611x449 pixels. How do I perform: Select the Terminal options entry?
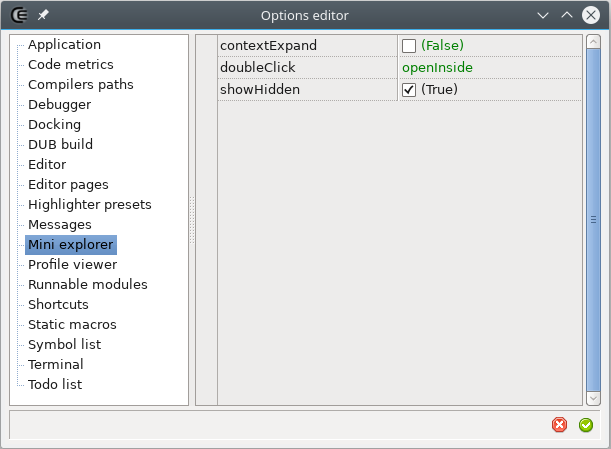[55, 365]
